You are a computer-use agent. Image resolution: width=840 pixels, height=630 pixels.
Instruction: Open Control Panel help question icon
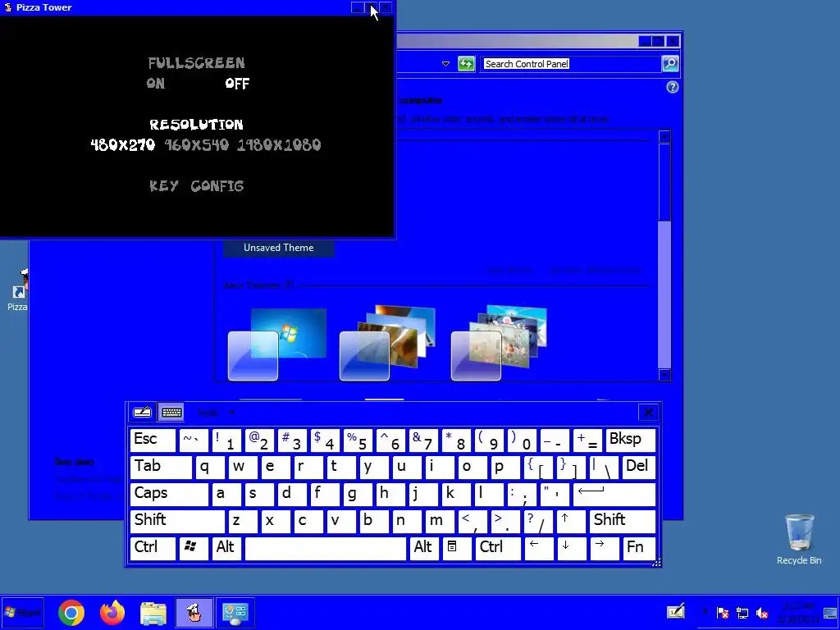pyautogui.click(x=673, y=87)
